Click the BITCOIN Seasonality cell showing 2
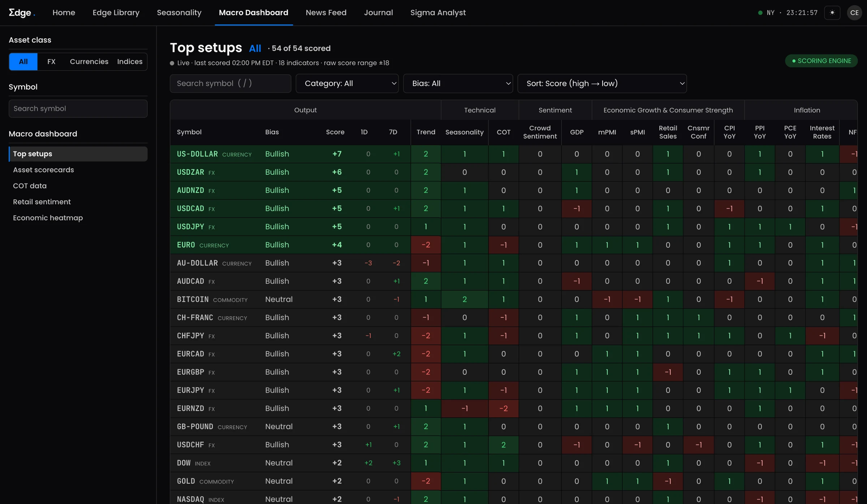 pyautogui.click(x=464, y=299)
